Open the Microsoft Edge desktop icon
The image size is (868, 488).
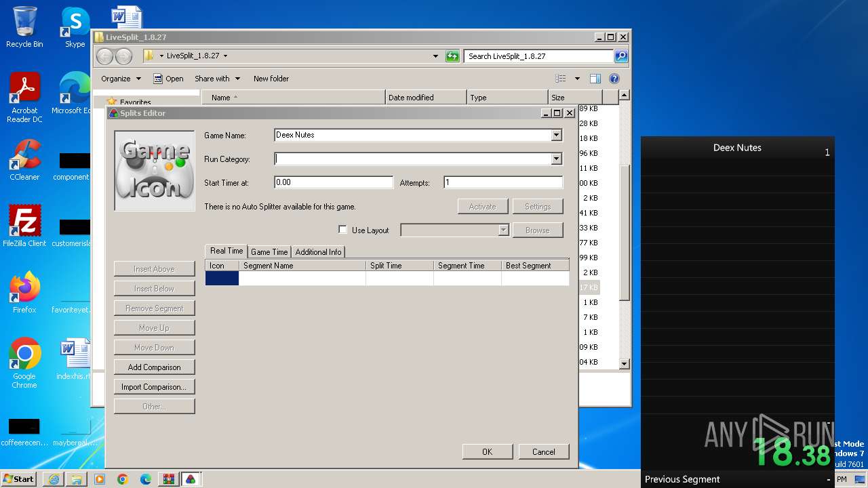click(73, 94)
